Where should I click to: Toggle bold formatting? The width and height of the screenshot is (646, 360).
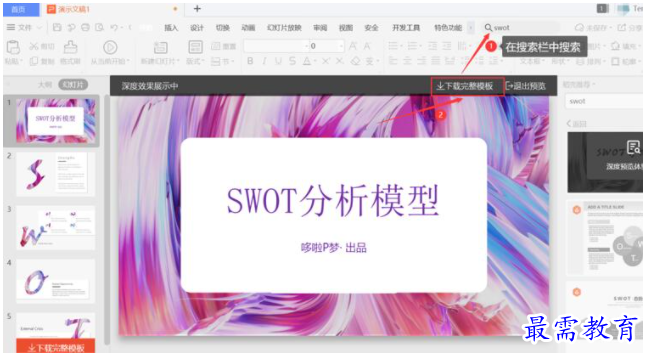250,61
